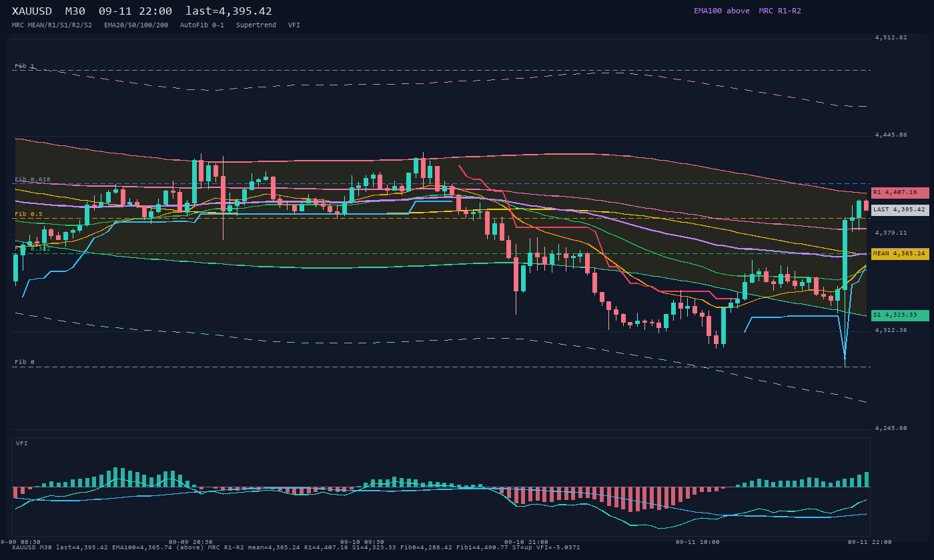Click the 09-11 10:00 time axis label

pos(698,543)
